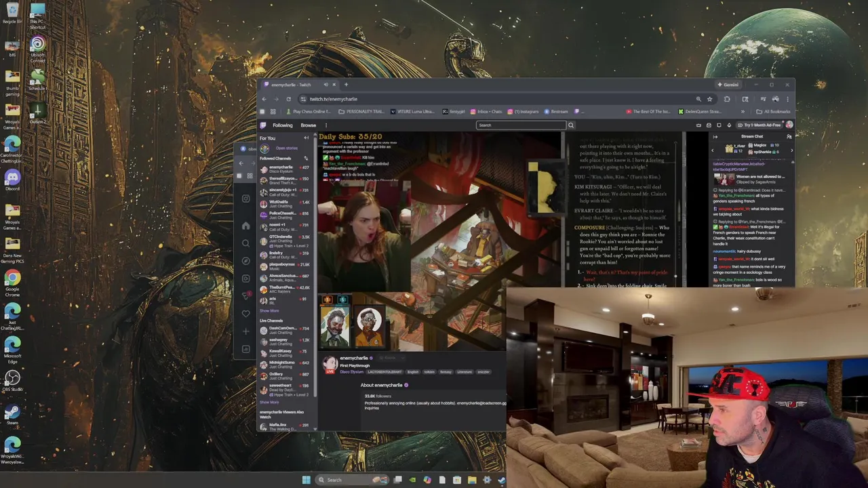Open the chat community users icon
Screen dimensions: 868x488
coord(789,137)
